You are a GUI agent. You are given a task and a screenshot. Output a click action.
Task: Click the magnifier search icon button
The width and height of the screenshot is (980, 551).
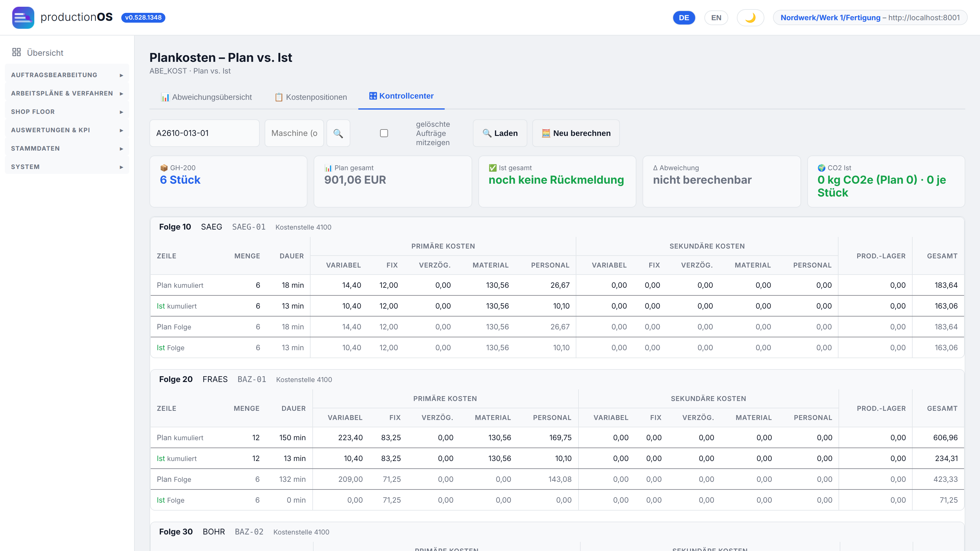(338, 133)
